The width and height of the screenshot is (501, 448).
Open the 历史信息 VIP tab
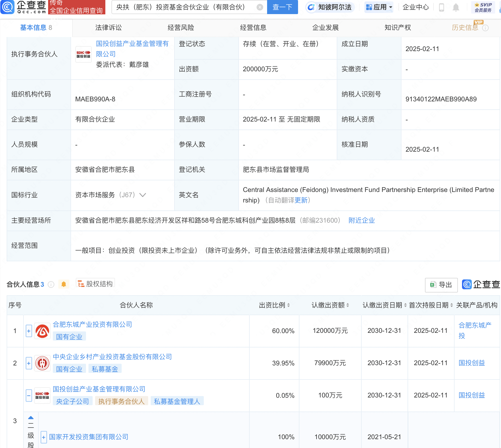465,28
